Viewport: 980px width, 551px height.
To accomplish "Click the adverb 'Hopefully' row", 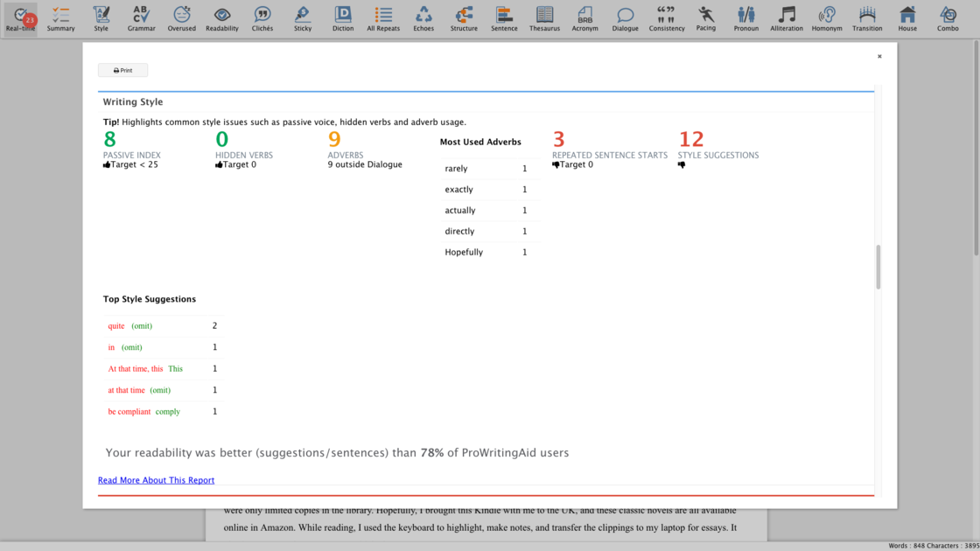I will point(489,252).
